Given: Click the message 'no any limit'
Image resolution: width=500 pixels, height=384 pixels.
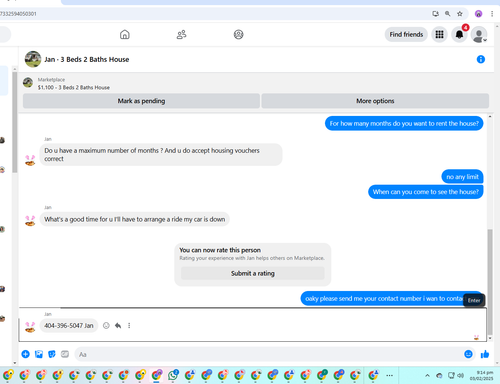Looking at the screenshot, I should [462, 177].
